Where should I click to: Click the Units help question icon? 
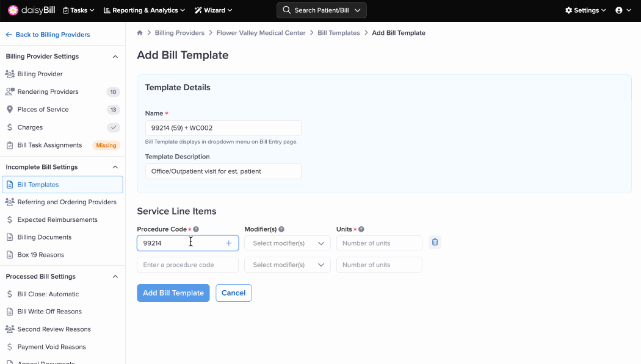[x=361, y=229]
